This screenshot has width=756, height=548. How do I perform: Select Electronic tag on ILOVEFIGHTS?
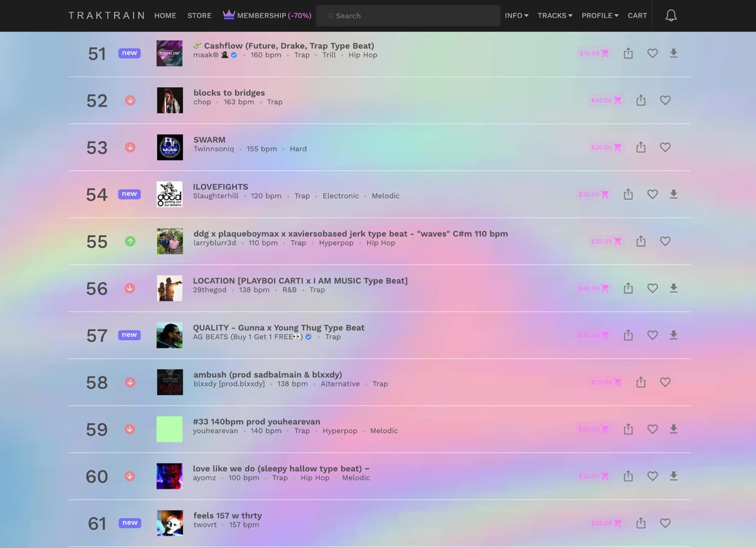pyautogui.click(x=341, y=196)
